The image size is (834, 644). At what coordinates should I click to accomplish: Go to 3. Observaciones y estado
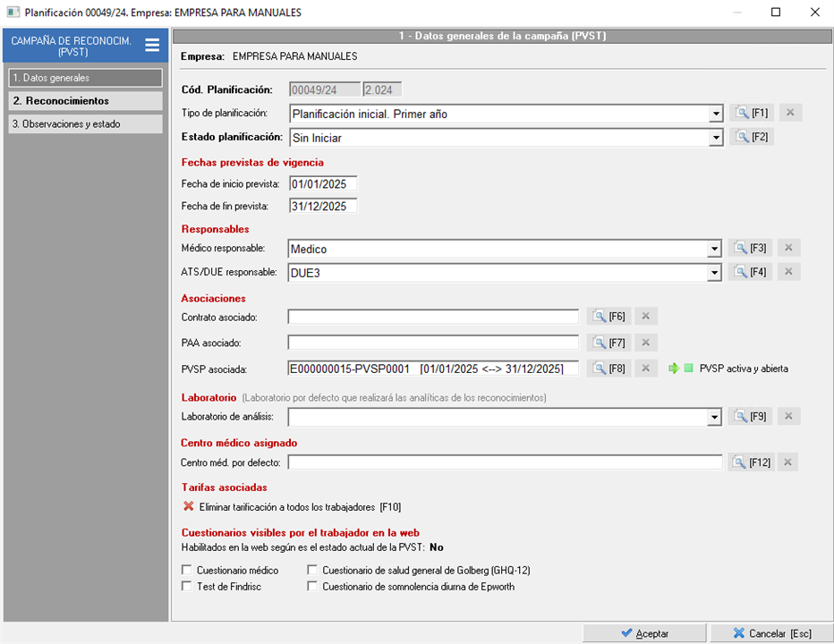click(x=85, y=124)
